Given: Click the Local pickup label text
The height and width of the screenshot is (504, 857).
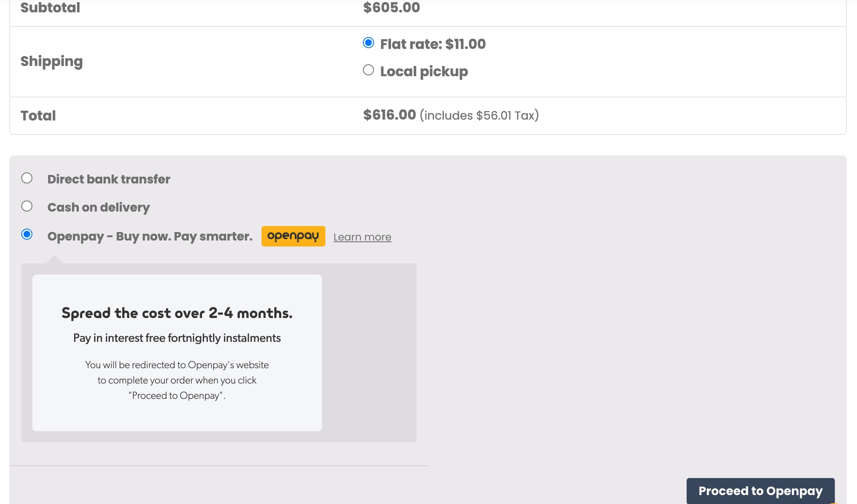Looking at the screenshot, I should (x=424, y=71).
